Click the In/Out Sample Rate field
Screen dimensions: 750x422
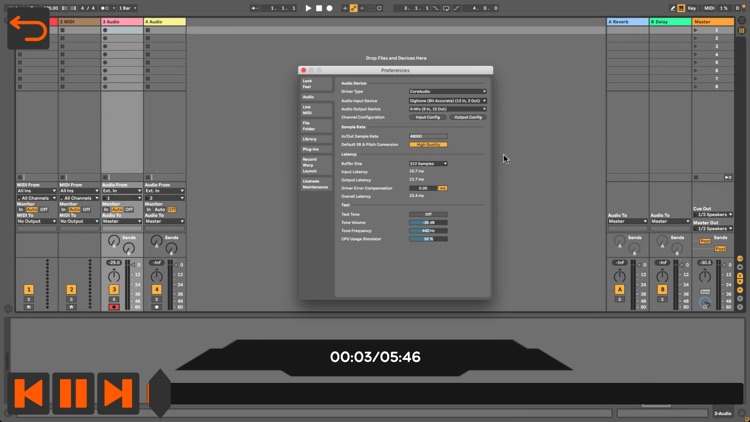(x=428, y=136)
